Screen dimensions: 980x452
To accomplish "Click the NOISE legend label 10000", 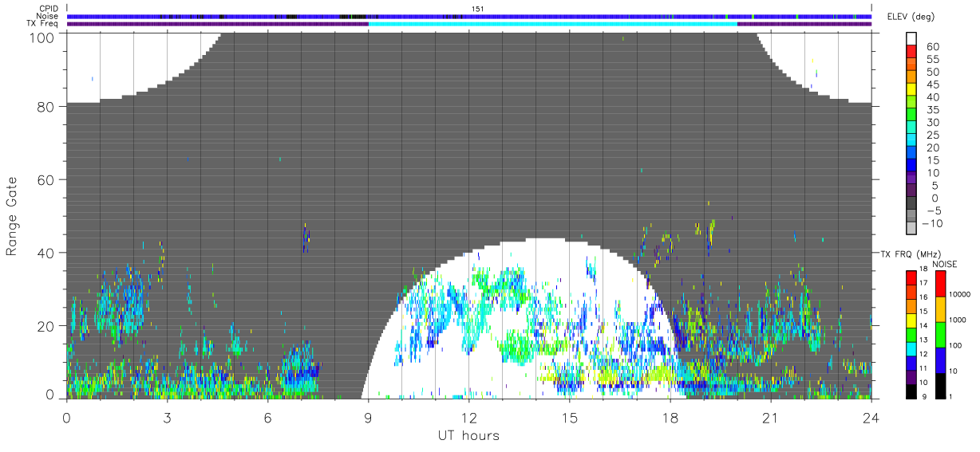I will [959, 294].
